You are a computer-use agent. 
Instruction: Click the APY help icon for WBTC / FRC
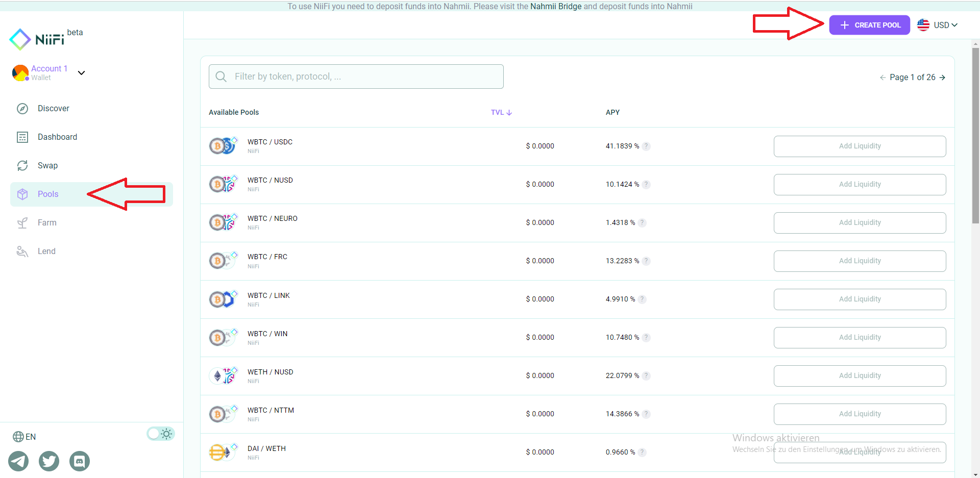646,261
